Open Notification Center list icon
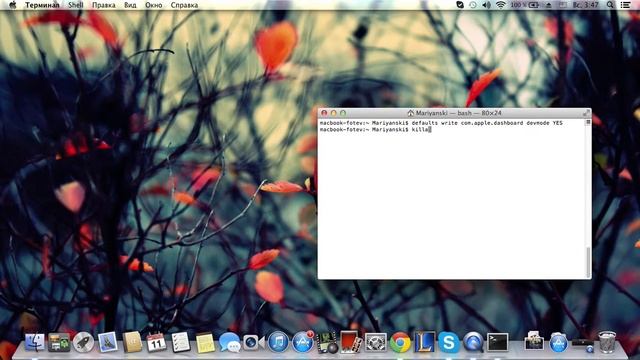 tap(625, 5)
